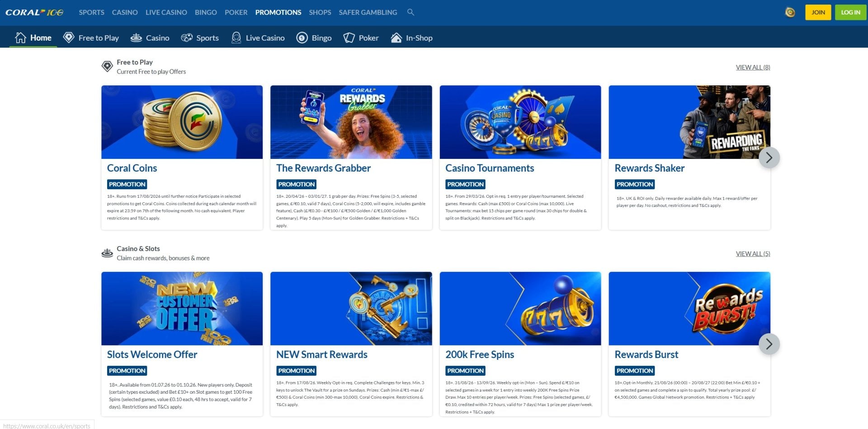The image size is (868, 429).
Task: Click the 200k Free Spins title
Action: click(x=480, y=354)
